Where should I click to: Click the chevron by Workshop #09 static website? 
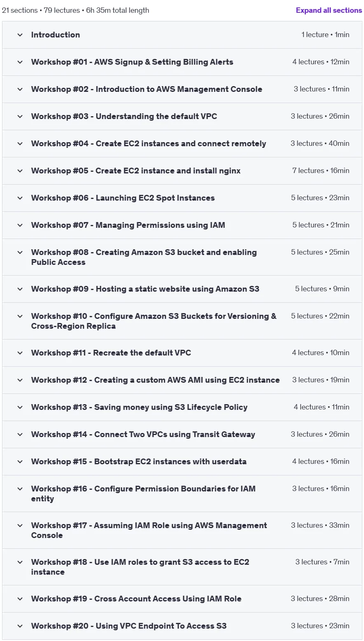click(x=20, y=289)
